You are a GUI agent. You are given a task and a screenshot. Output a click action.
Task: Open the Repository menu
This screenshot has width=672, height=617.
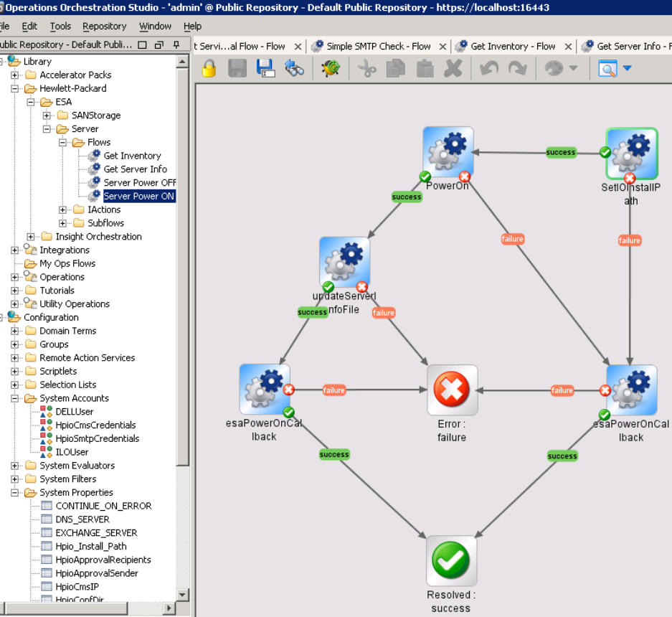[x=105, y=26]
